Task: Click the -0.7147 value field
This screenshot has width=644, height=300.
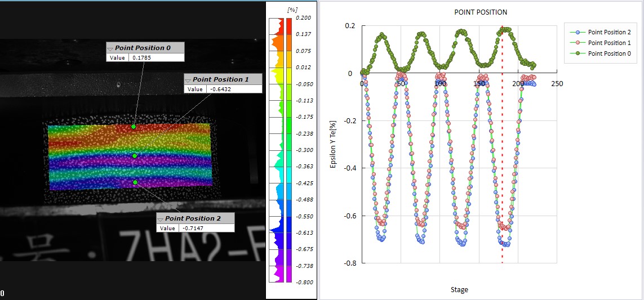Action: [x=206, y=228]
